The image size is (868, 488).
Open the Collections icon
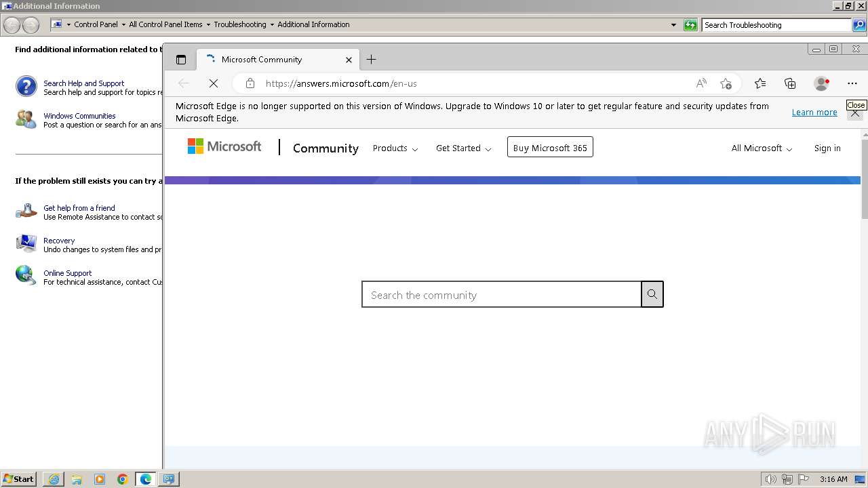point(790,83)
